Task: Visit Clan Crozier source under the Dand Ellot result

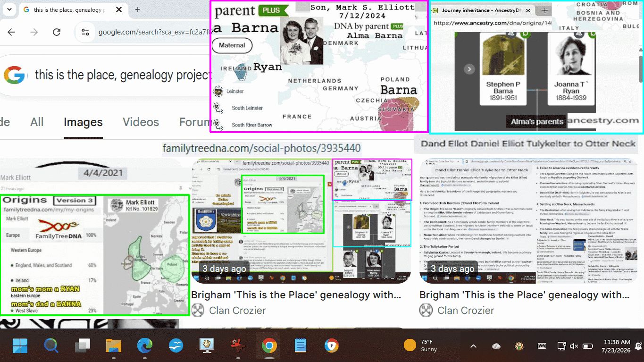Action: (457, 311)
